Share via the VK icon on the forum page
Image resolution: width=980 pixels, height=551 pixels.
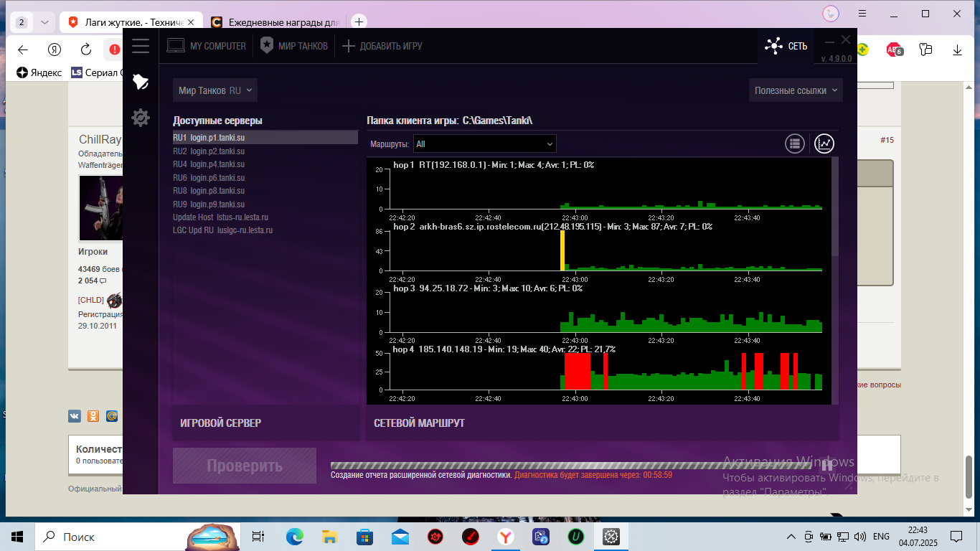(74, 415)
